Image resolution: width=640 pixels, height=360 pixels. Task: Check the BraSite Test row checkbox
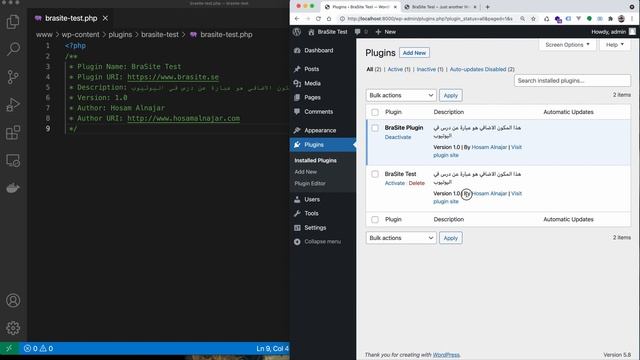(x=375, y=174)
